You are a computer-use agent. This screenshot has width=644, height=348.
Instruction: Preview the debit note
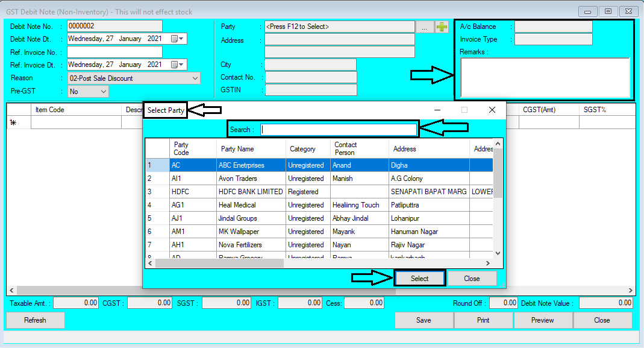tap(543, 320)
